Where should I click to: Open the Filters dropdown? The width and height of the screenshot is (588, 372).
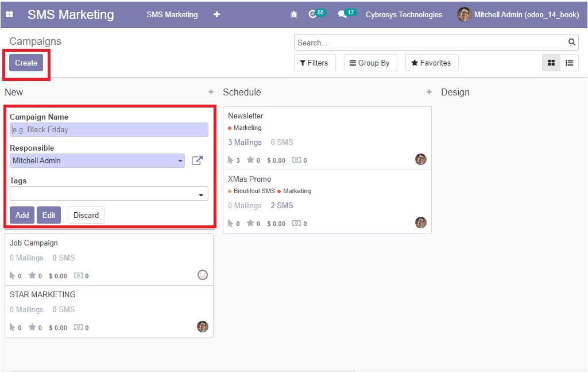click(314, 63)
